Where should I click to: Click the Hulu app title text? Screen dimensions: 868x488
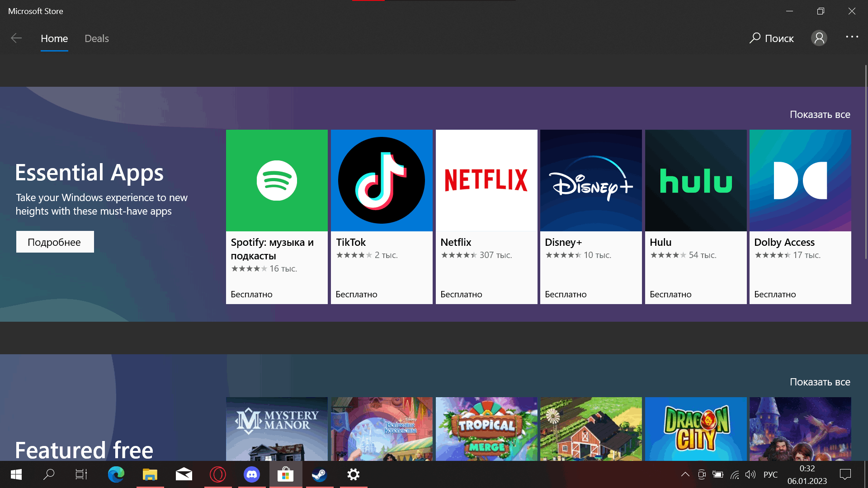click(660, 242)
